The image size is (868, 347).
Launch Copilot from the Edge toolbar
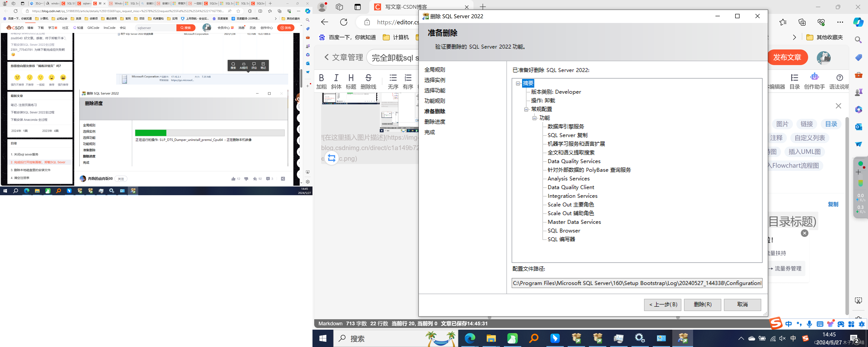tap(858, 22)
